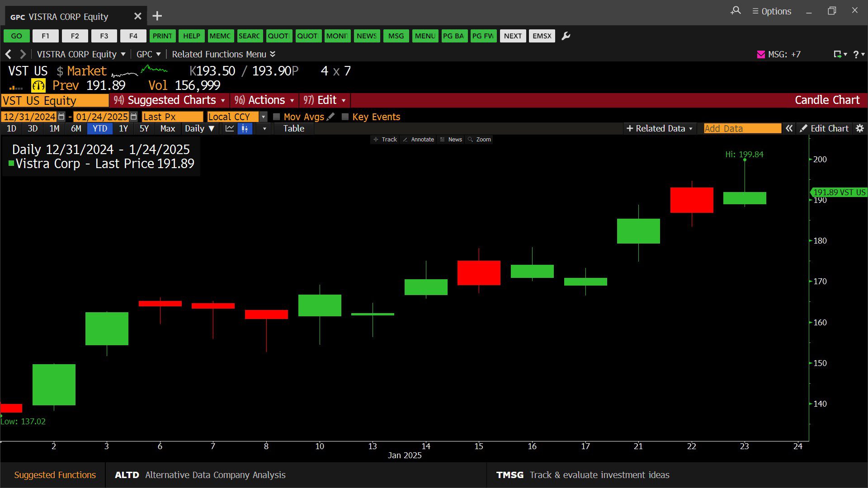Expand the Suggested Charts menu
Screen dimensions: 868x488
[171, 100]
